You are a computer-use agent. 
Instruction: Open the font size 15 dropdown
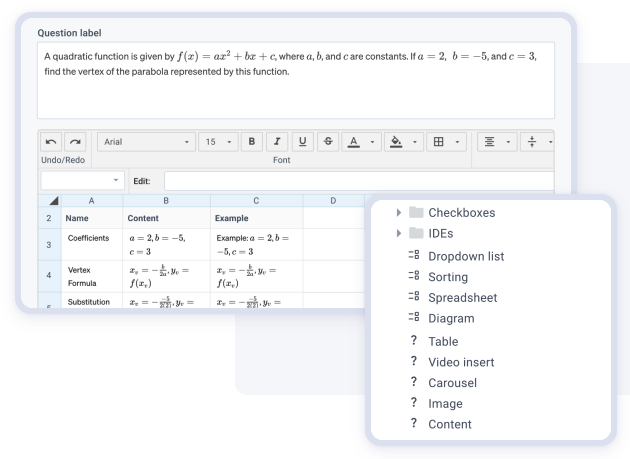coord(218,142)
